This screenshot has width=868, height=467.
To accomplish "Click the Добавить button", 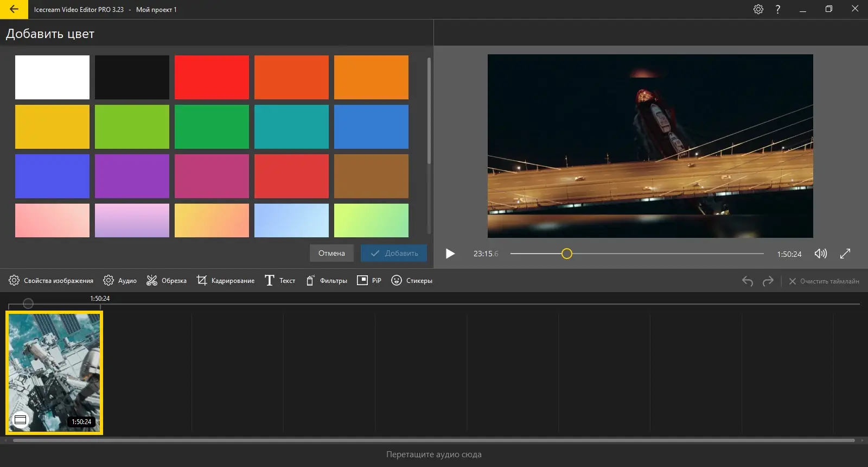I will [x=394, y=254].
